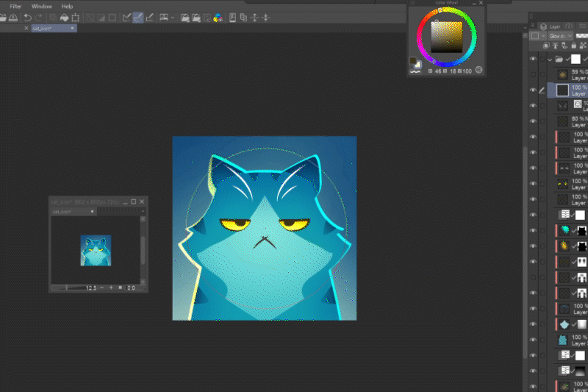
Task: Select the Fill bucket icon in the toolbar
Action: 64,17
